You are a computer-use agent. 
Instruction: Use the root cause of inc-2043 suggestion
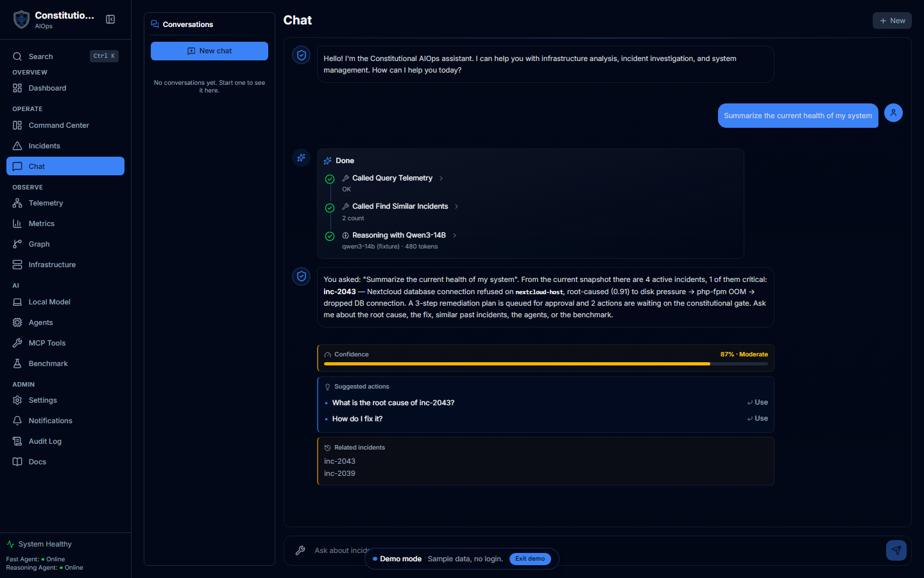click(x=758, y=403)
